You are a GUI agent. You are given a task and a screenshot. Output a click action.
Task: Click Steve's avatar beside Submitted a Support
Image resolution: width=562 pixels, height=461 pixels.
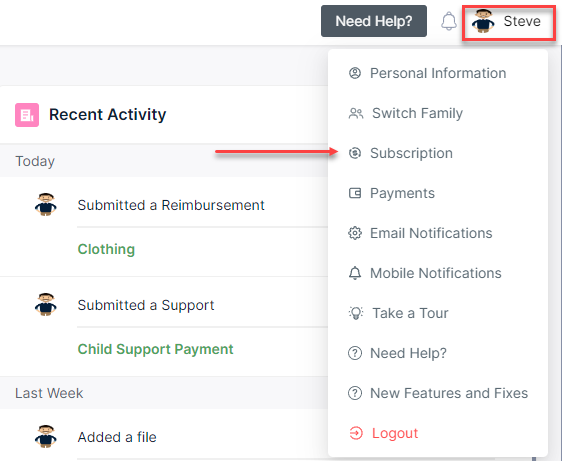(46, 304)
